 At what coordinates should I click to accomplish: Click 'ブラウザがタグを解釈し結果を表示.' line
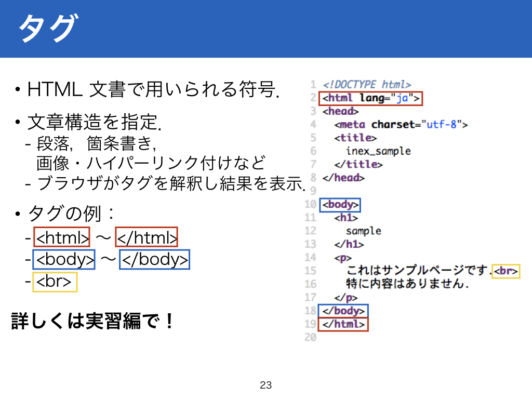pos(171,183)
